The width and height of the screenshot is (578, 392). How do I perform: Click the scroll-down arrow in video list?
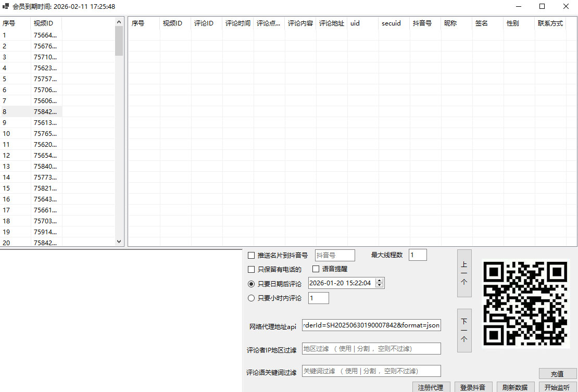[119, 242]
